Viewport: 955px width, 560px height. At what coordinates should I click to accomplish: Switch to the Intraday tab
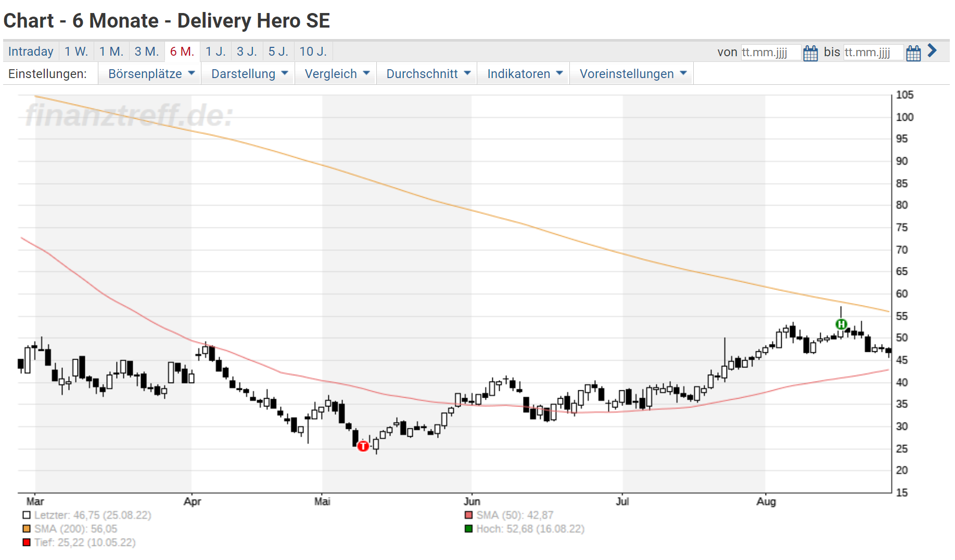pos(31,52)
